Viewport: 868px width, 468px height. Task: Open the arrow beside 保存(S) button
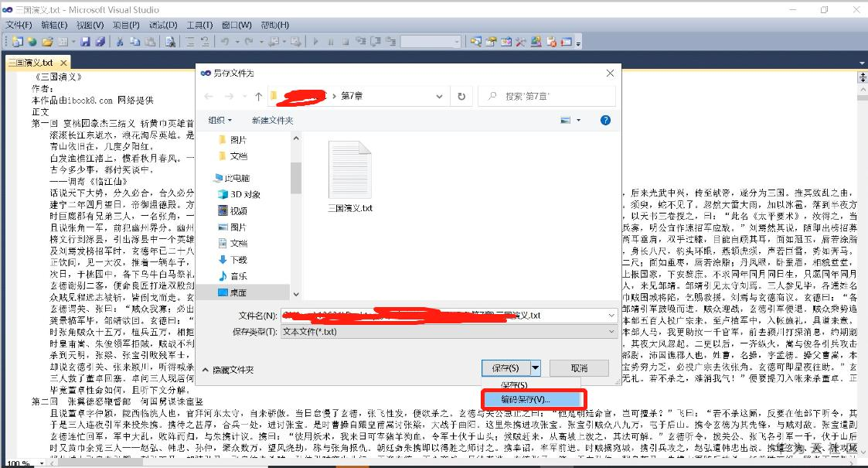point(536,367)
